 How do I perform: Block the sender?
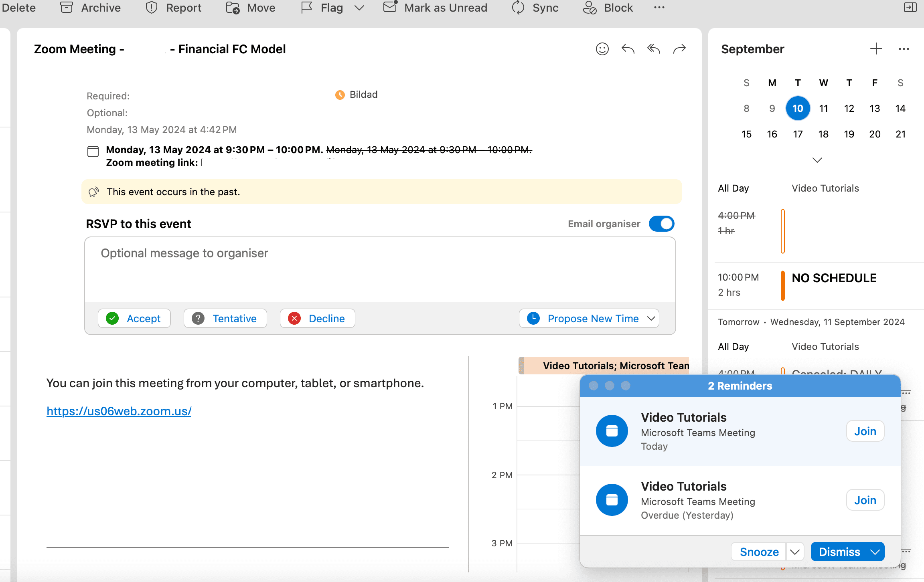(x=607, y=8)
